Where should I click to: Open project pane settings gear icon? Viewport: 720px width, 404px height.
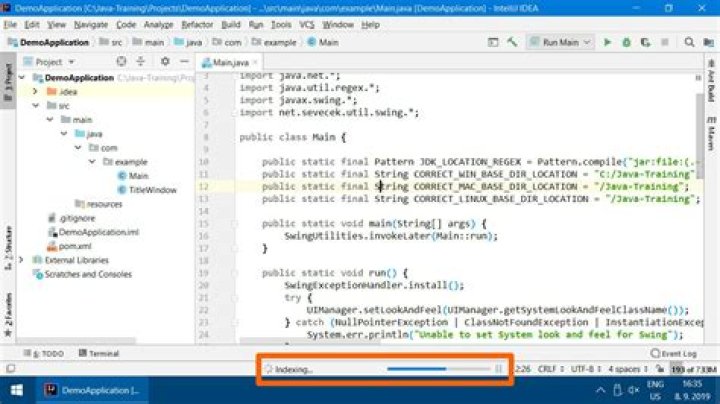click(165, 61)
